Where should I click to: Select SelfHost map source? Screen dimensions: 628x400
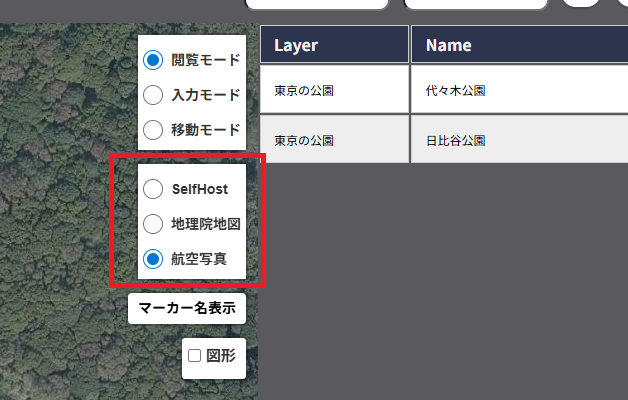tap(153, 189)
